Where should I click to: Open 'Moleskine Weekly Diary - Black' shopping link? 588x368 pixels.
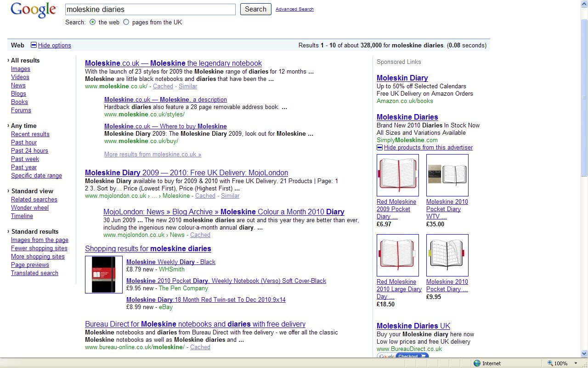click(x=171, y=262)
